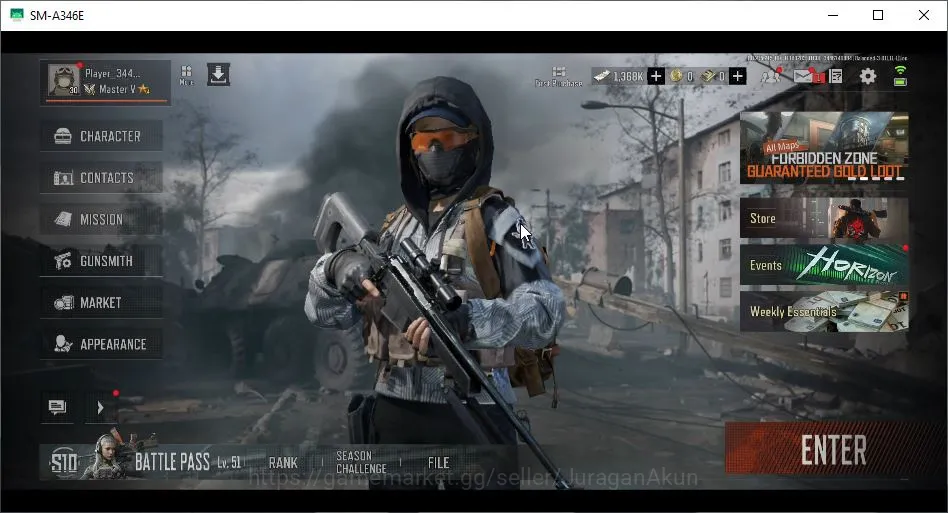Open the Events Horizon banner

pos(824,265)
